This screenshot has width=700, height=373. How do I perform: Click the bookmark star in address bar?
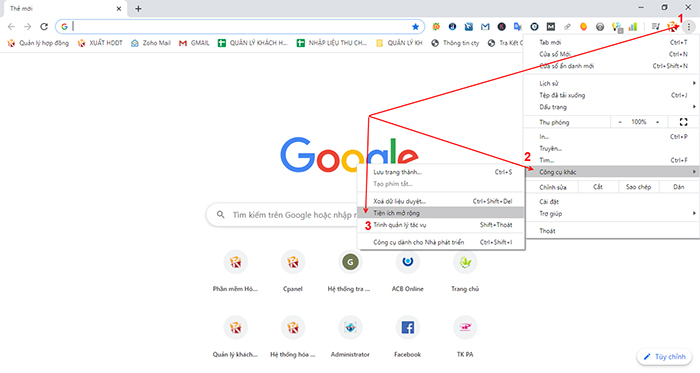tap(415, 27)
